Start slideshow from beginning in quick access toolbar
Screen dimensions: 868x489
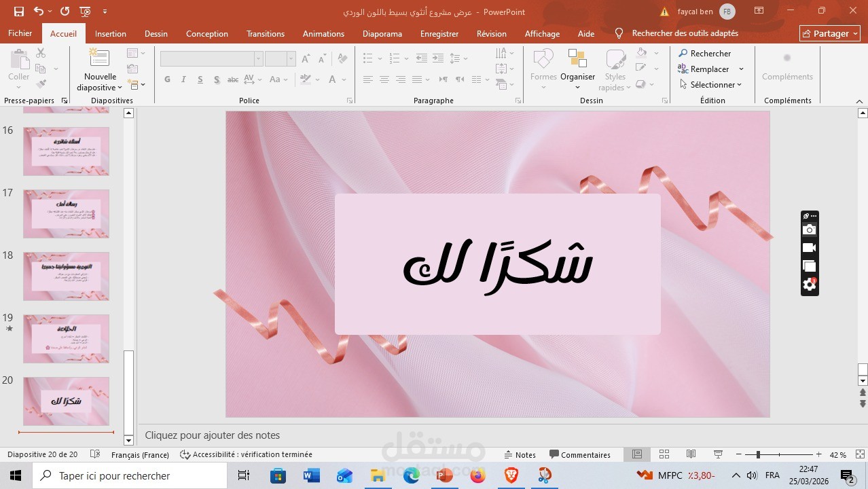[85, 12]
